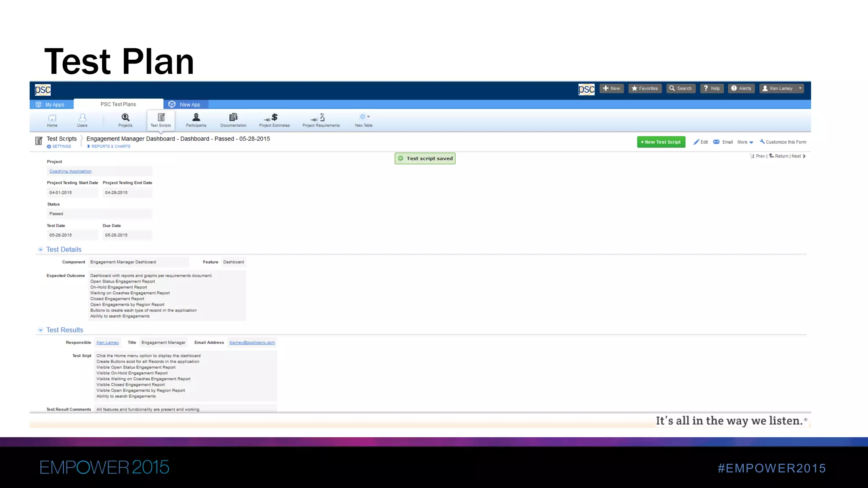Open the Users table icon
Image resolution: width=868 pixels, height=488 pixels.
[x=82, y=118]
